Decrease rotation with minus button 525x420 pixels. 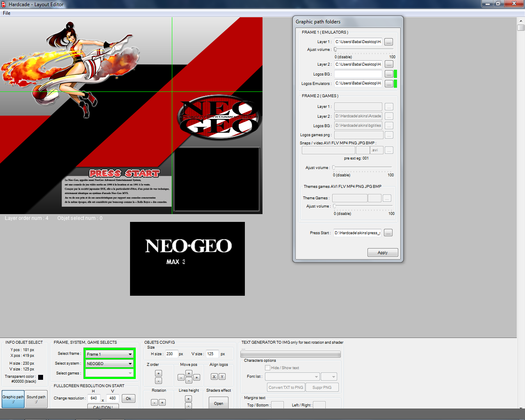[x=154, y=402]
